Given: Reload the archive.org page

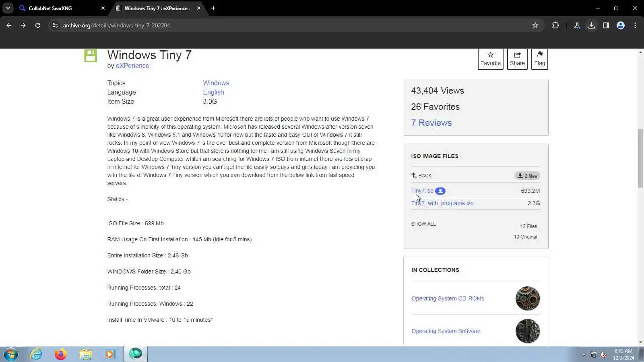Looking at the screenshot, I should (x=38, y=25).
